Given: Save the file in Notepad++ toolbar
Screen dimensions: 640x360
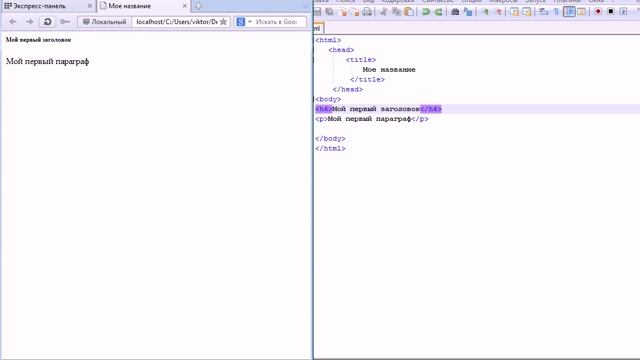Looking at the screenshot, I should pyautogui.click(x=318, y=12).
